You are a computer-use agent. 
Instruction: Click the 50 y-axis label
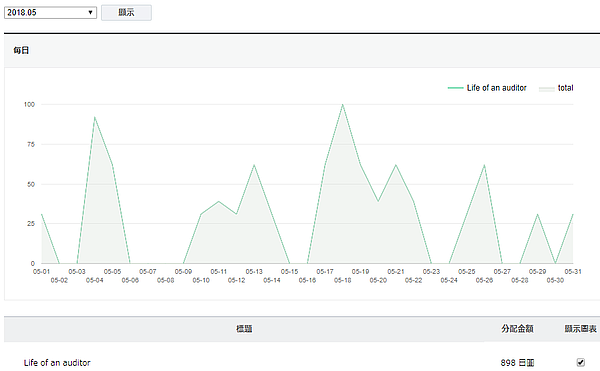31,184
